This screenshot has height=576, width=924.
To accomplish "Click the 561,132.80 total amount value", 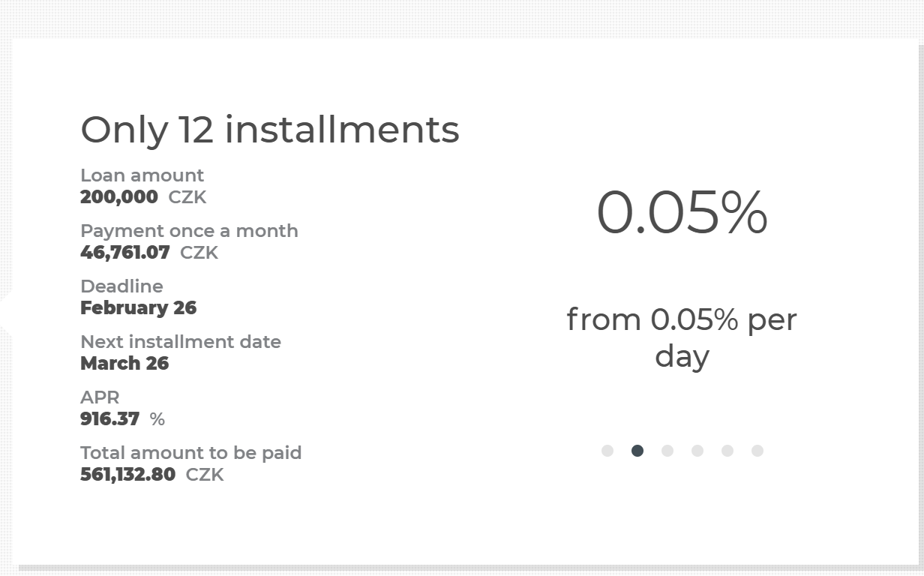I will click(128, 475).
